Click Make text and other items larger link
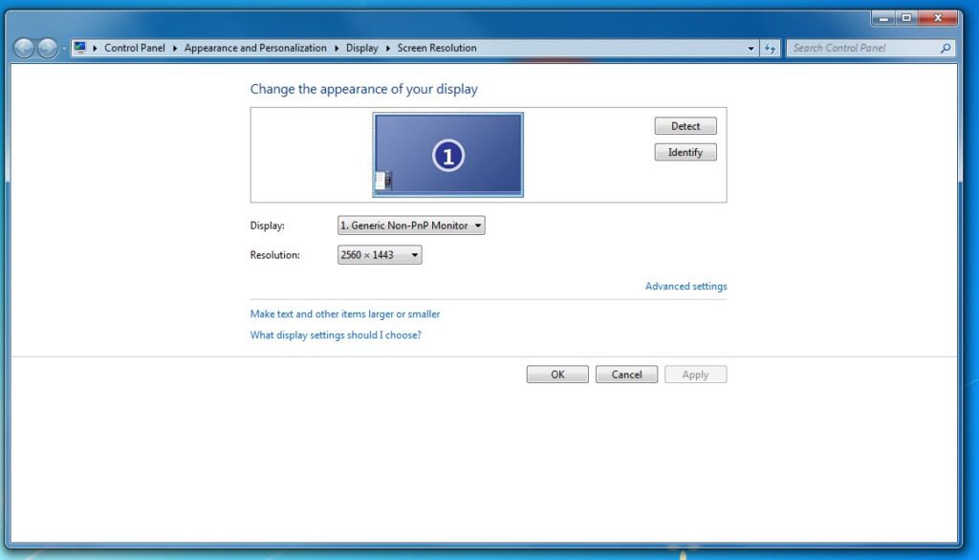The image size is (979, 560). tap(345, 314)
